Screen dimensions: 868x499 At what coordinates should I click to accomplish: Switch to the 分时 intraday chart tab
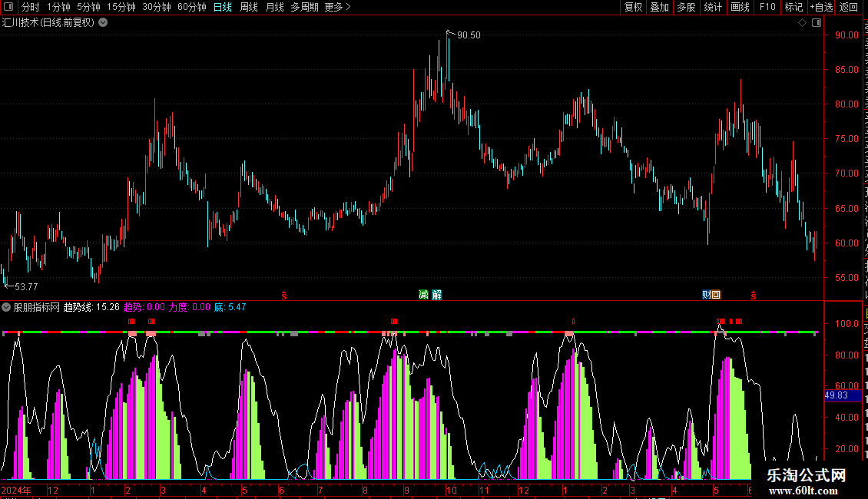[31, 7]
